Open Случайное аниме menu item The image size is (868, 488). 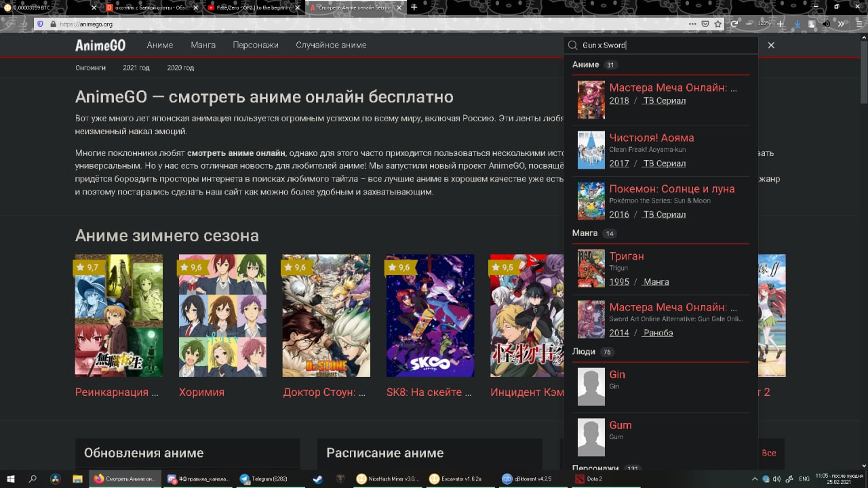pos(331,45)
